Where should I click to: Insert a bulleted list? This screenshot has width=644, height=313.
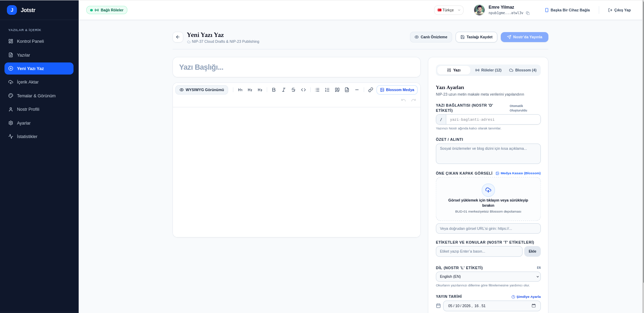click(317, 90)
